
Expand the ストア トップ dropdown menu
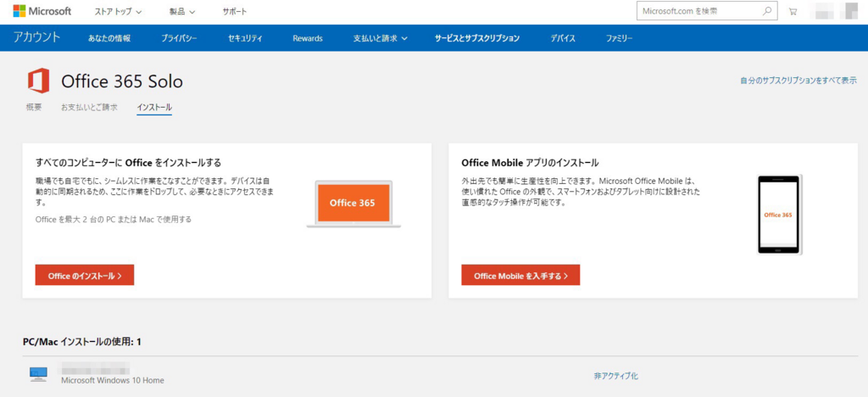pyautogui.click(x=119, y=12)
